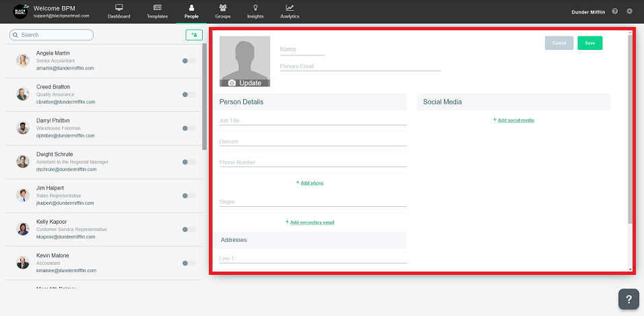Open the Insights lightbulb icon

[255, 7]
